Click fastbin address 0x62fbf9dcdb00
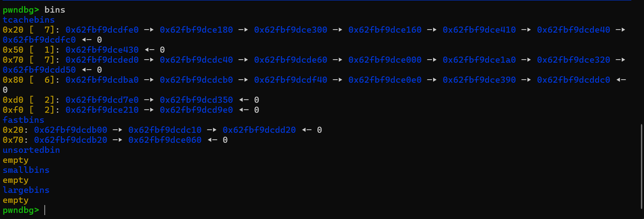 (x=70, y=130)
